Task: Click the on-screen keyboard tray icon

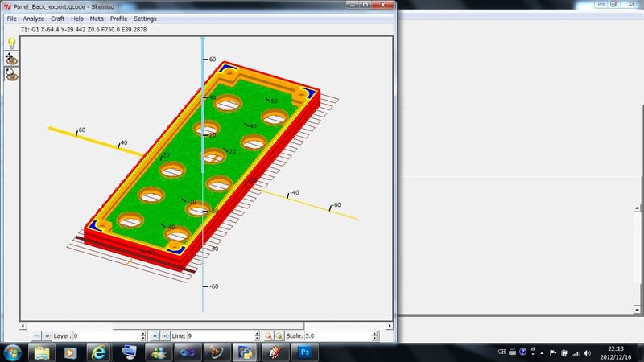Action: (x=512, y=352)
